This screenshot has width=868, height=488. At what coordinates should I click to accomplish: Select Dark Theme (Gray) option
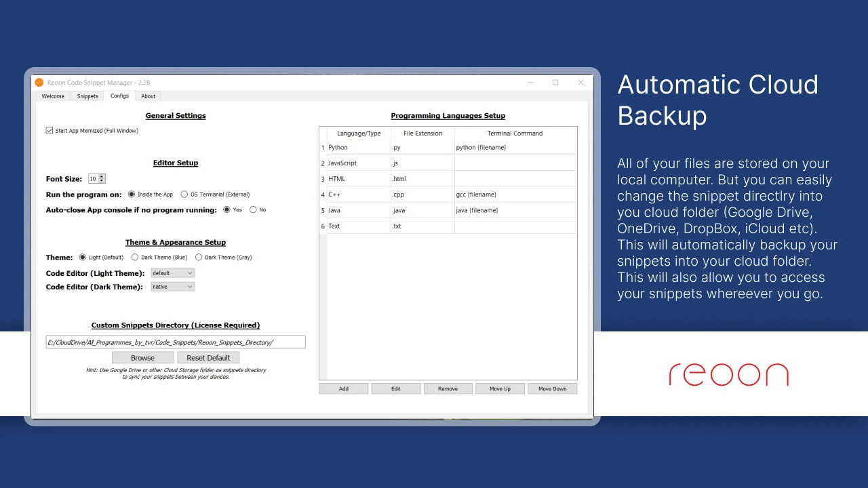tap(199, 258)
